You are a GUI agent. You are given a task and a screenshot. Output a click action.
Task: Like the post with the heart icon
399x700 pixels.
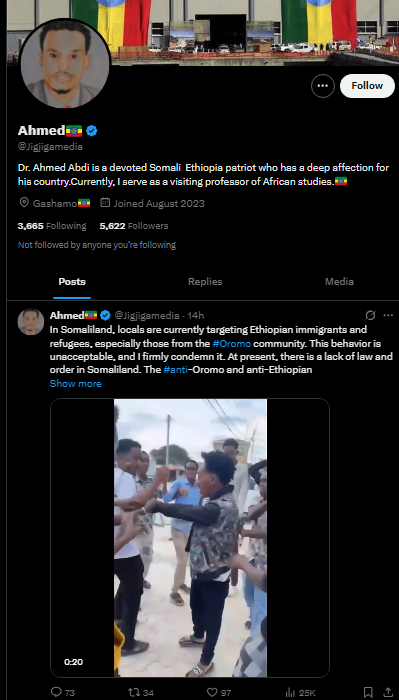213,692
